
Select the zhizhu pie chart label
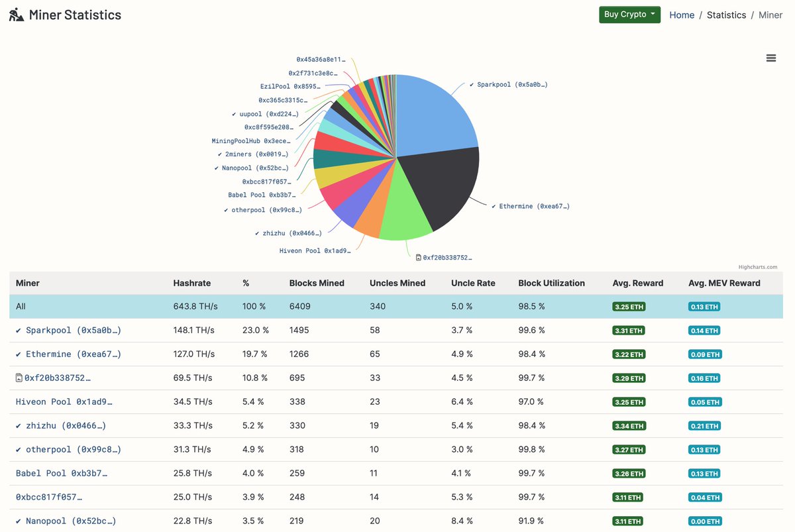tap(288, 233)
